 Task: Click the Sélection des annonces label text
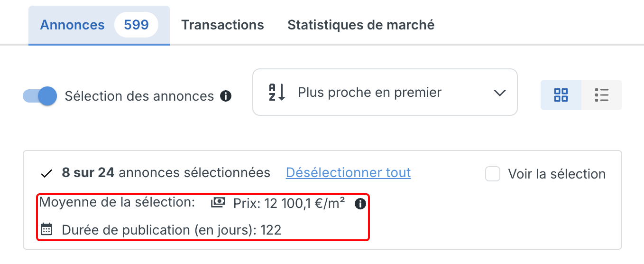pos(139,96)
